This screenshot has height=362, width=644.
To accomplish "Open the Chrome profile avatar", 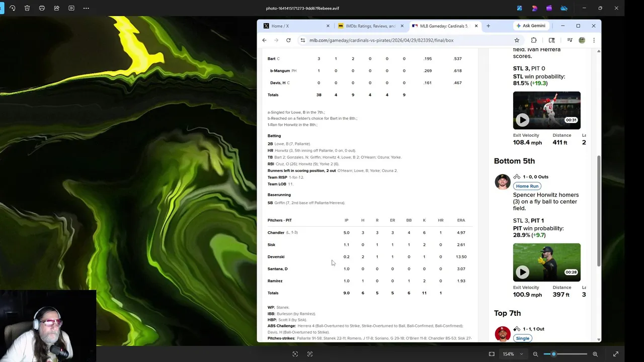I will pyautogui.click(x=582, y=40).
